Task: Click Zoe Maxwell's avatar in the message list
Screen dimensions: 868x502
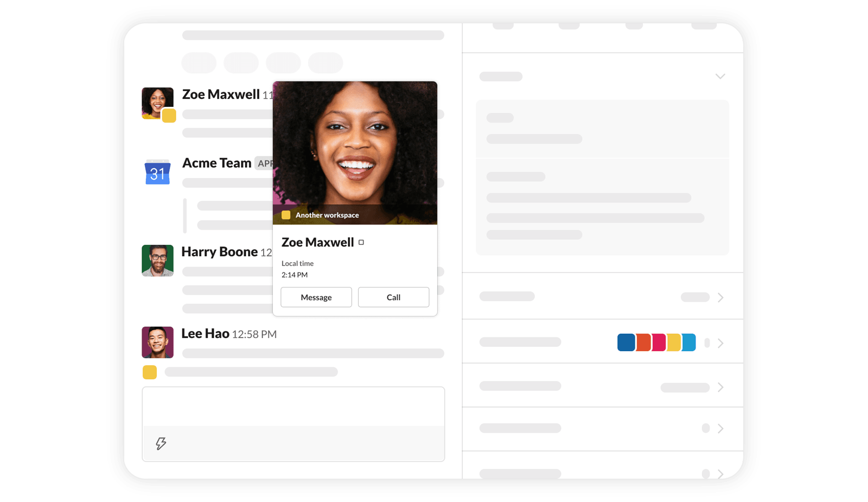Action: click(156, 101)
